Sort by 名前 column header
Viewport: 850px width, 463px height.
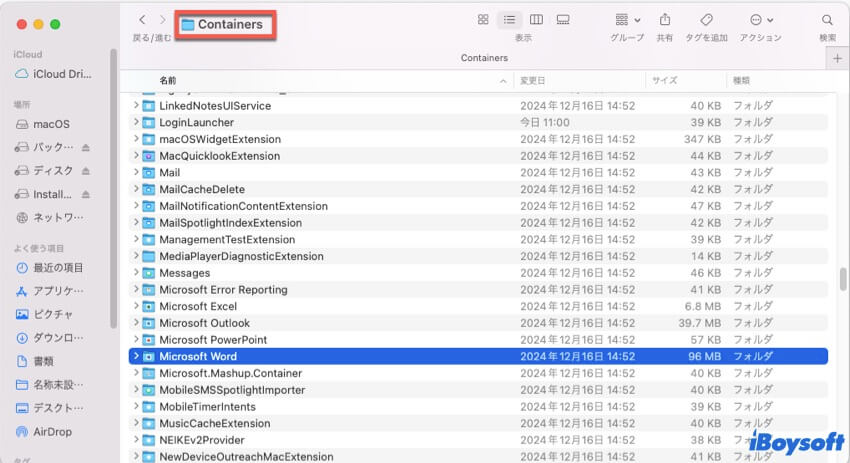pyautogui.click(x=168, y=81)
